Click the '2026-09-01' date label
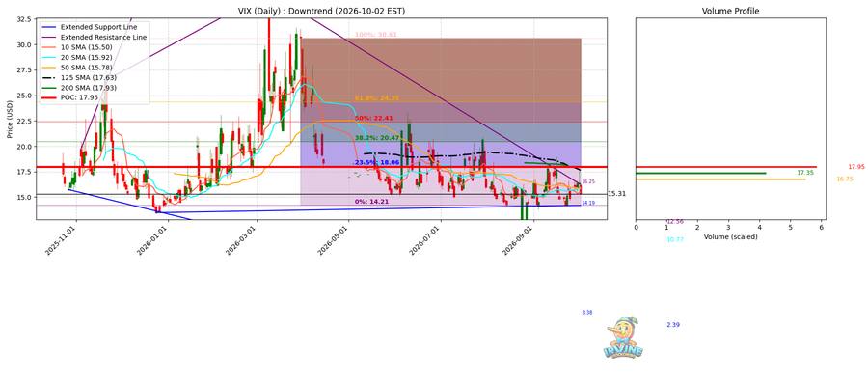Screen dimensions: 868x386 point(518,239)
